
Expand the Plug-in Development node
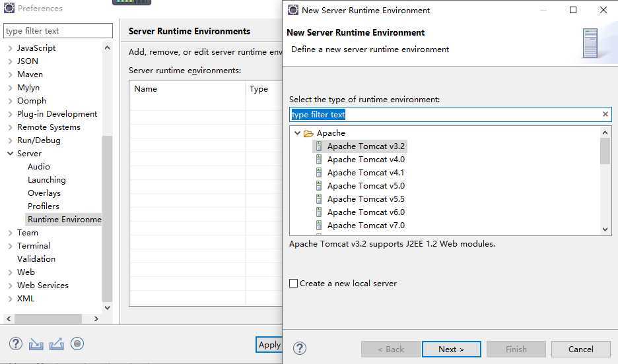coord(11,114)
